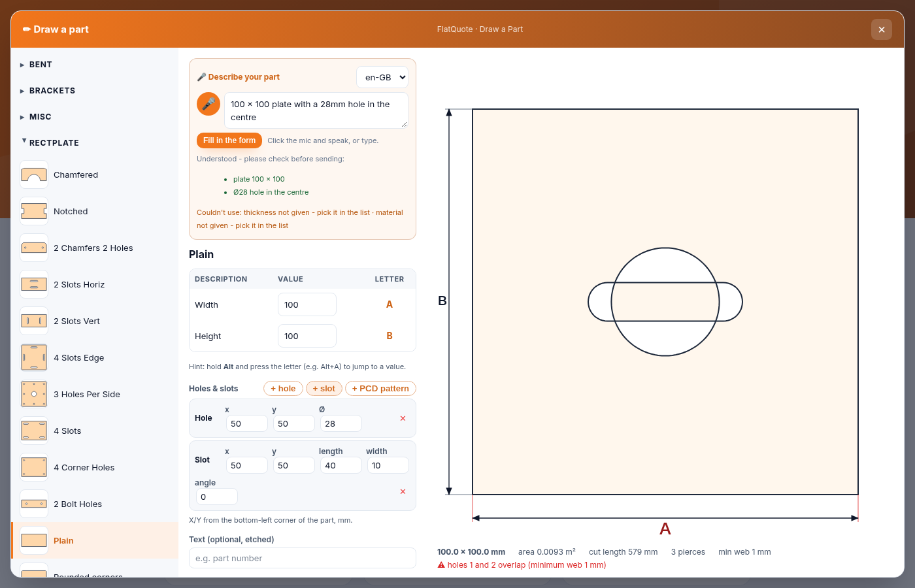Screen dimensions: 915x588
Task: Click the orange letter B for Height
Action: click(390, 336)
